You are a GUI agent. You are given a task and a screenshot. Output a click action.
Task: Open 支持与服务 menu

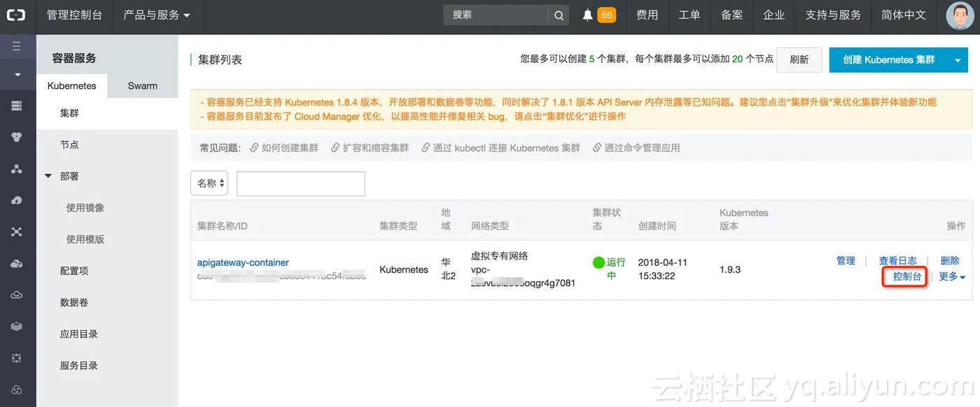[x=833, y=15]
